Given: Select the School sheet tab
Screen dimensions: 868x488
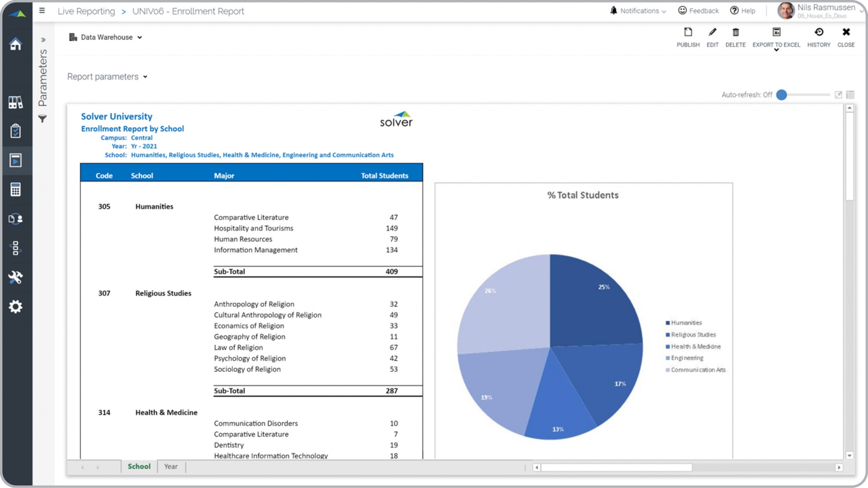Looking at the screenshot, I should (x=139, y=467).
